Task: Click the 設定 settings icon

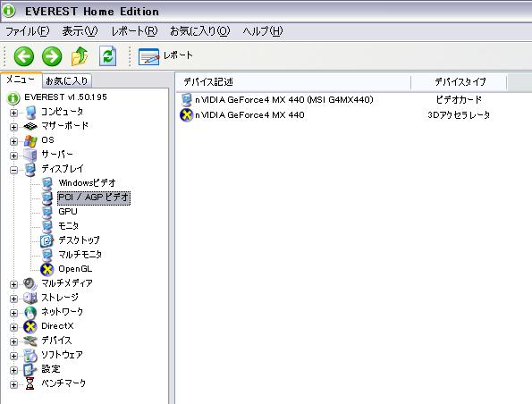Action: click(x=30, y=369)
